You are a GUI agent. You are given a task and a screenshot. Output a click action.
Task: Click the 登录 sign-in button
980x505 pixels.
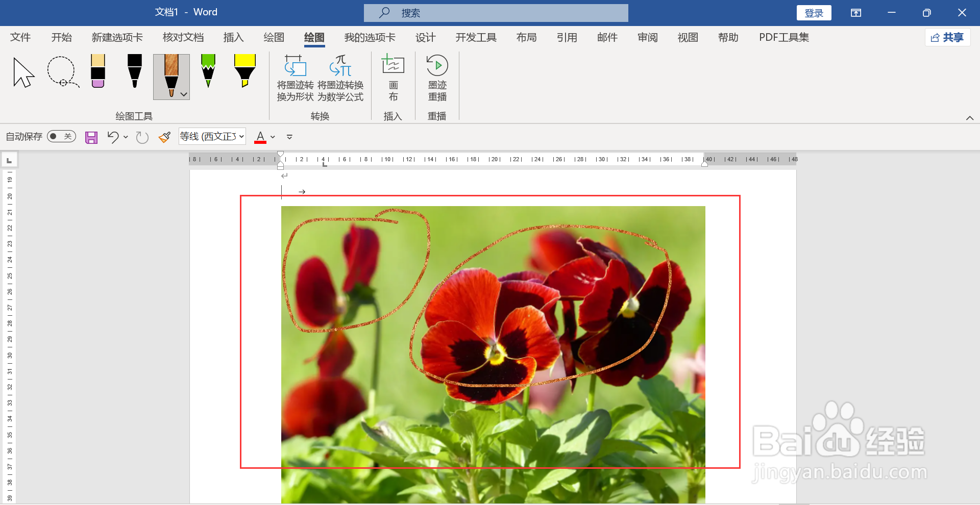click(814, 13)
